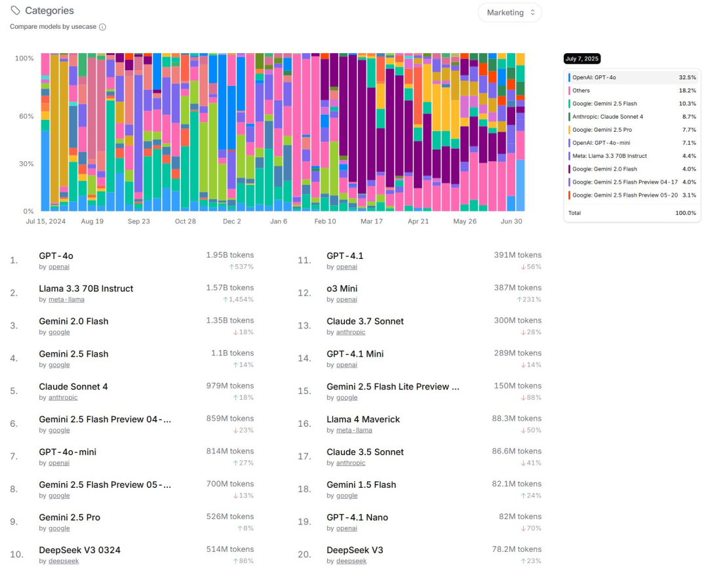Open DeepSeek V3 0324 model page

pyautogui.click(x=79, y=550)
